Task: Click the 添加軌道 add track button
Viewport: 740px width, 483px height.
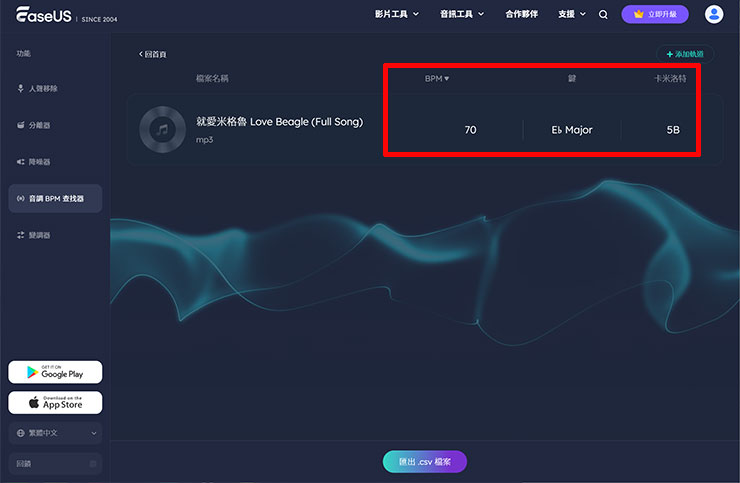Action: [x=685, y=54]
